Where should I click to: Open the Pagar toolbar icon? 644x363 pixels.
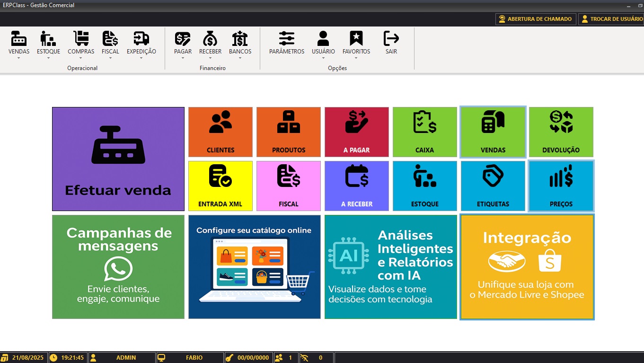183,38
